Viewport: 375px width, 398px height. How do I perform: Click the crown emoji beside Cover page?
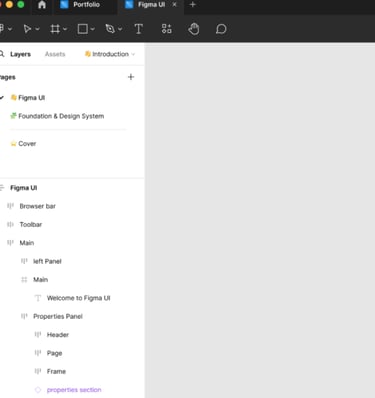coord(13,144)
